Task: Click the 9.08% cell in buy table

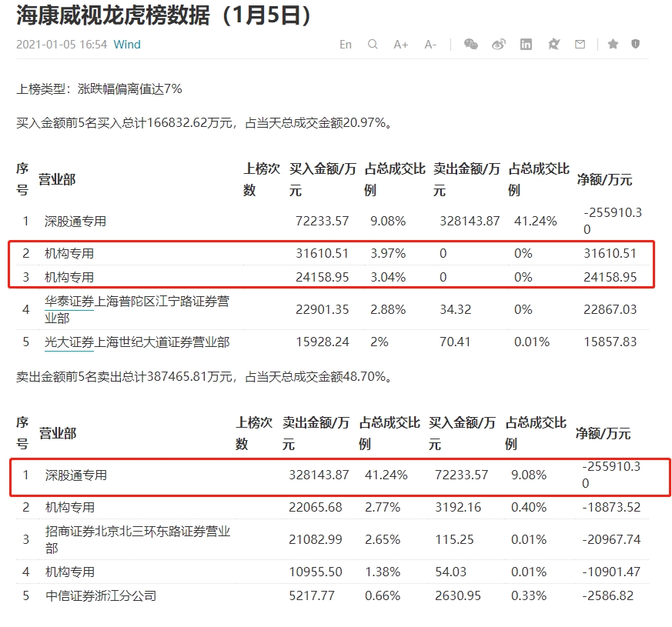Action: 388,222
